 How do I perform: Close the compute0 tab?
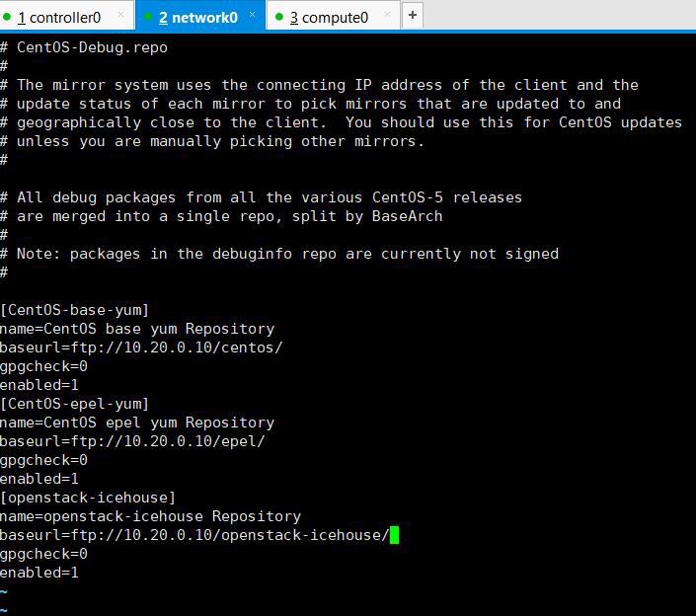388,15
